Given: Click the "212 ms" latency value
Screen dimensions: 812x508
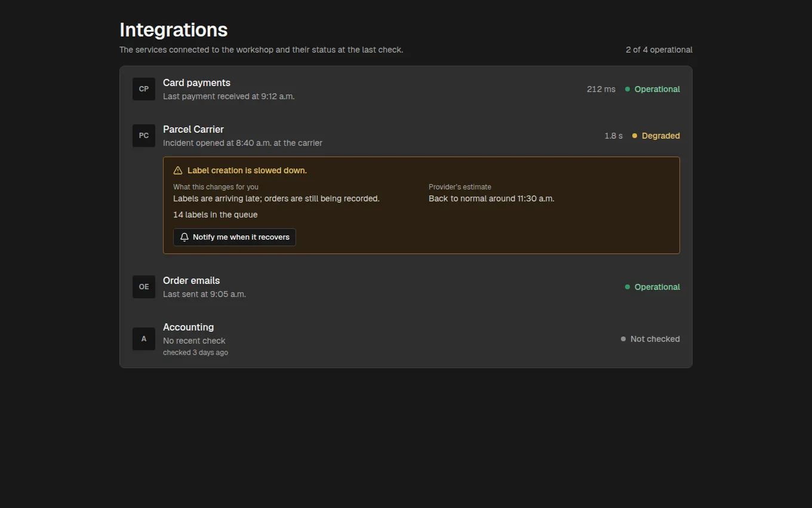Looking at the screenshot, I should coord(601,89).
